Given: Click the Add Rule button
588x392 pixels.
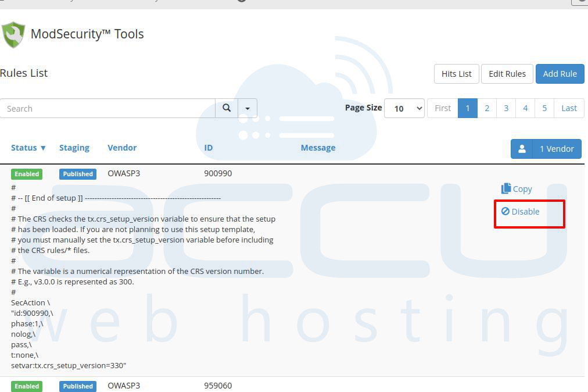Looking at the screenshot, I should pos(560,74).
